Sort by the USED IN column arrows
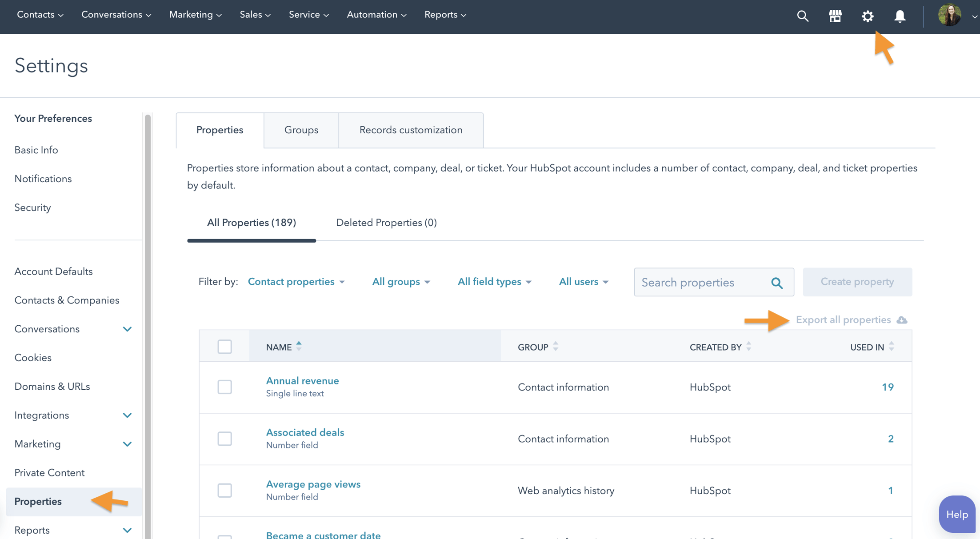 (x=891, y=346)
